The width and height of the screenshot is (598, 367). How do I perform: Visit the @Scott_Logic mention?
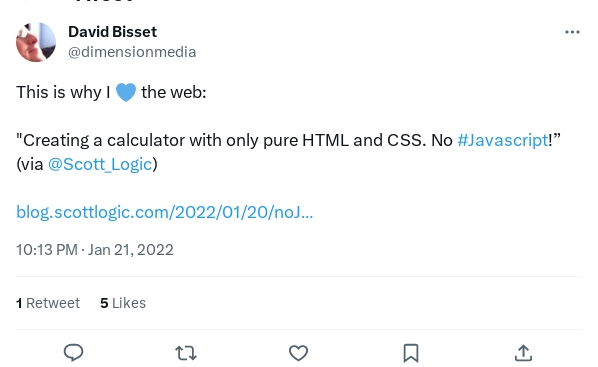[100, 164]
